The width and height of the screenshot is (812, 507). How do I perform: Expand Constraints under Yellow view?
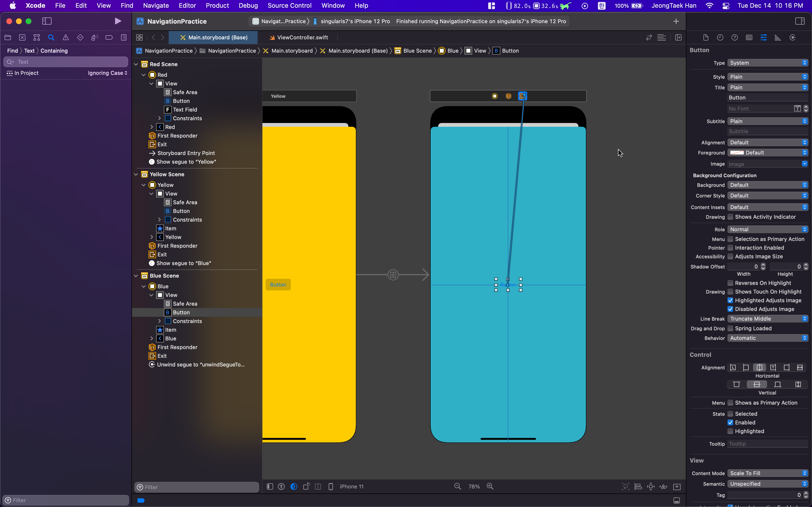tap(159, 220)
